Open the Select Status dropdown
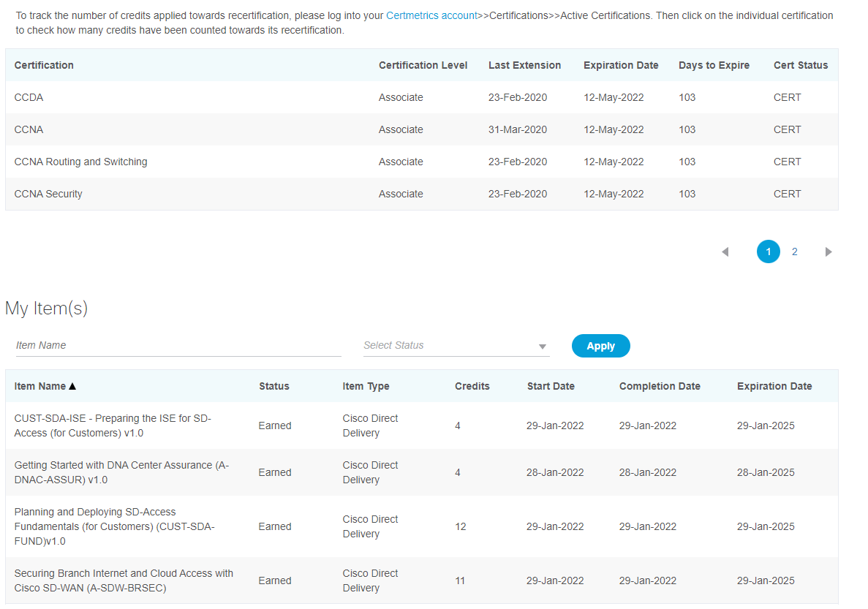Screen dimensions: 868x609 point(456,346)
